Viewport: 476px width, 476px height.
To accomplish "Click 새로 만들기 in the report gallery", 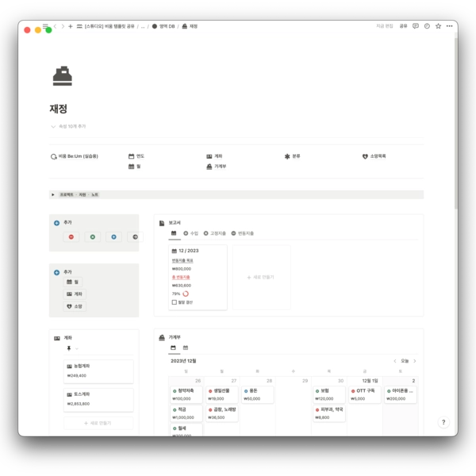I will (260, 277).
